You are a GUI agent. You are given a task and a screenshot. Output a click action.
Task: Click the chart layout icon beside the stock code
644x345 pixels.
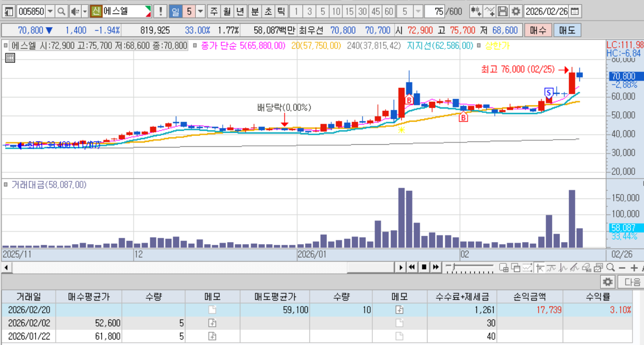[x=9, y=12]
